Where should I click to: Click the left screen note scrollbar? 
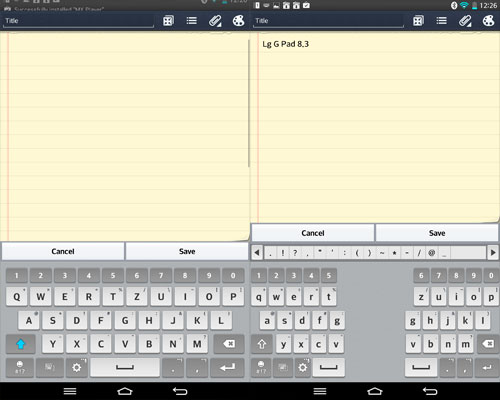pyautogui.click(x=249, y=103)
